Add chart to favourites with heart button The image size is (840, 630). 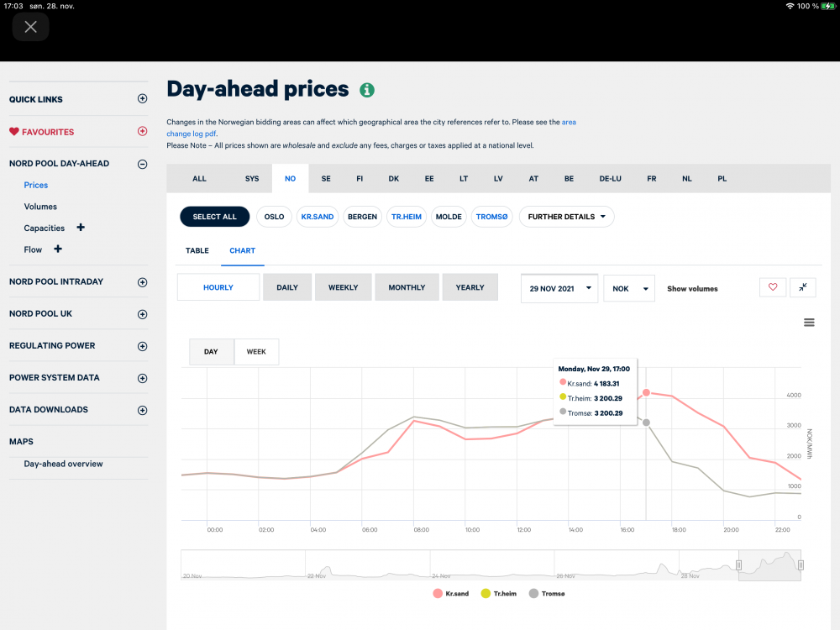[773, 287]
